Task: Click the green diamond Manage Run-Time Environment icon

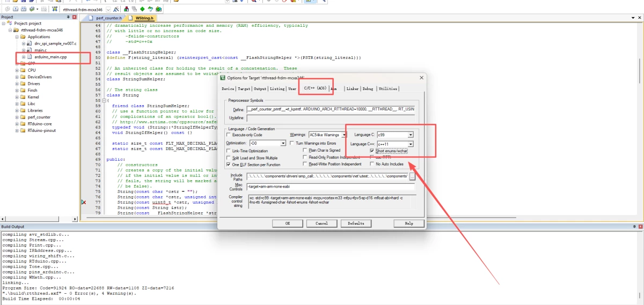Action: tap(142, 10)
